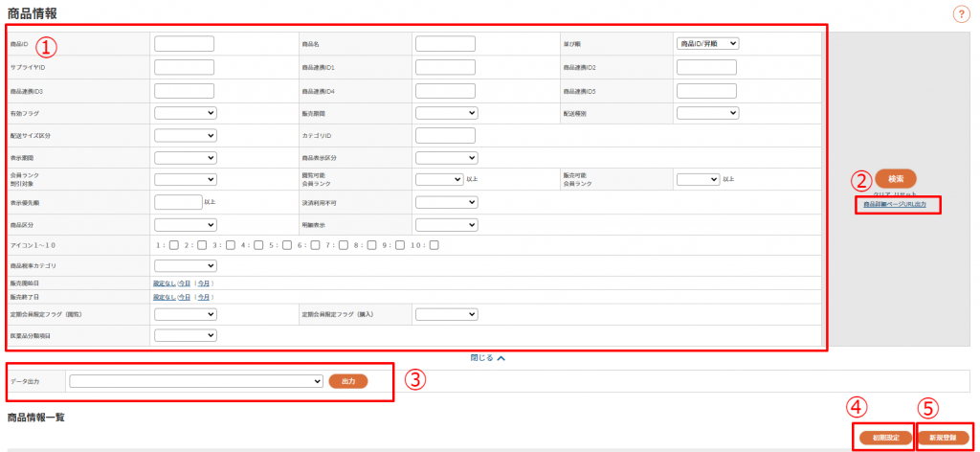Tick icon checkbox 1
980x452 pixels.
click(174, 245)
